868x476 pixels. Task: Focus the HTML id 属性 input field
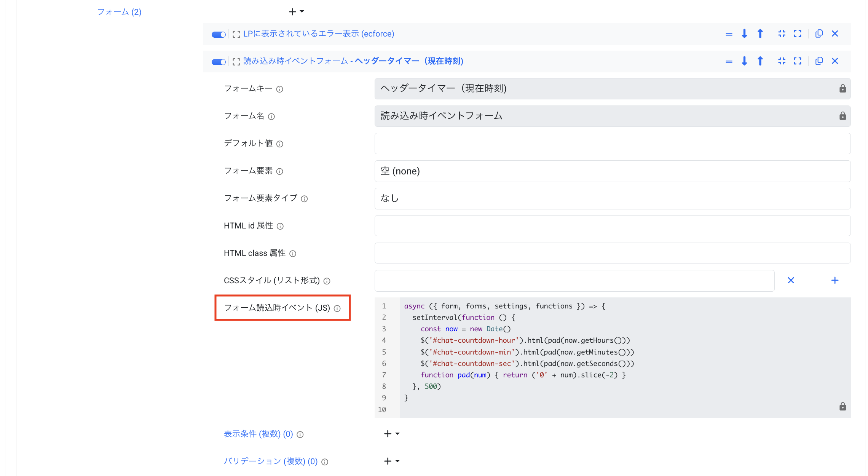[612, 226]
